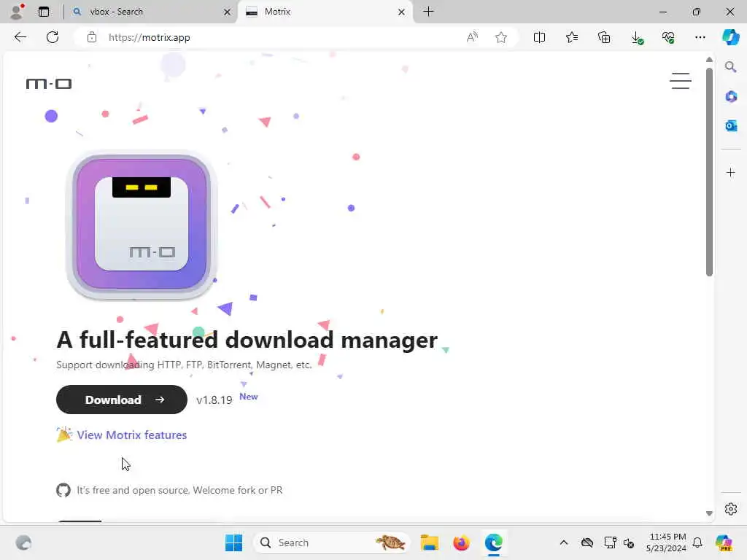This screenshot has width=747, height=560.
Task: Reload the page with refresh icon
Action: 53,37
